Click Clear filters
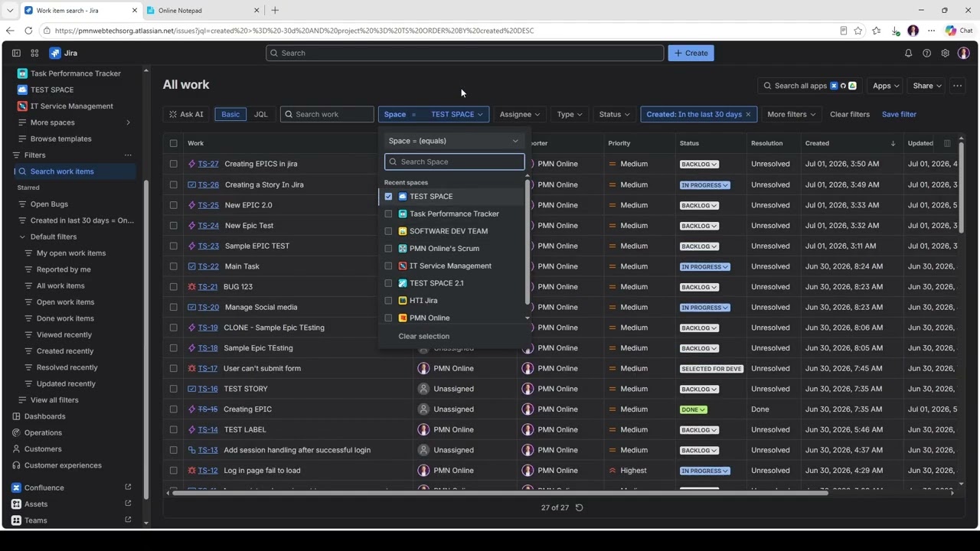 pyautogui.click(x=850, y=114)
